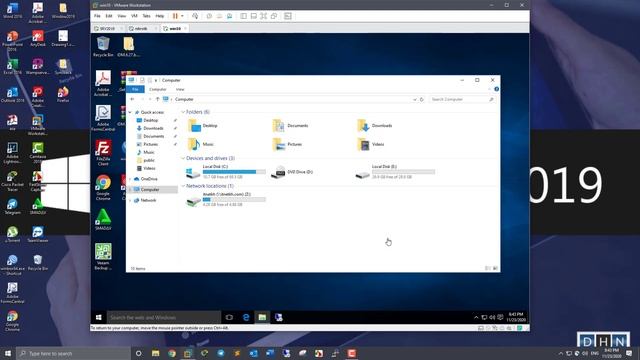Select Documents in the navigation pane
640x360 pixels.
coord(153,136)
